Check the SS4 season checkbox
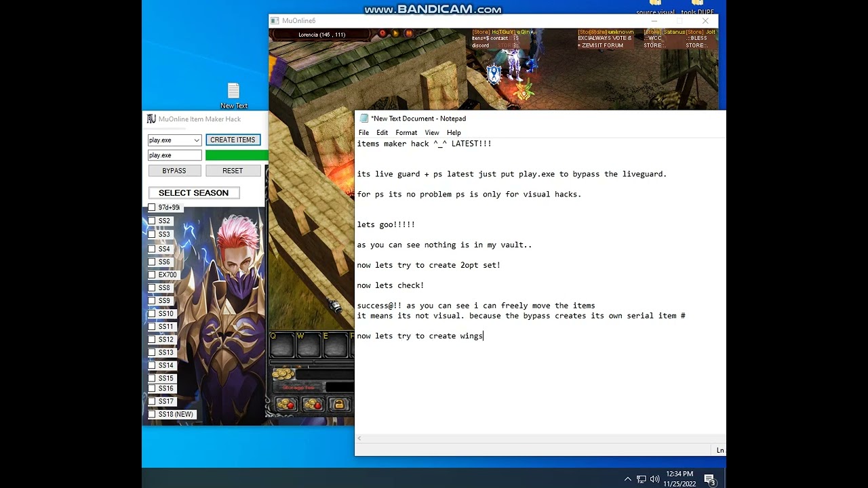The width and height of the screenshot is (868, 488). click(x=152, y=249)
